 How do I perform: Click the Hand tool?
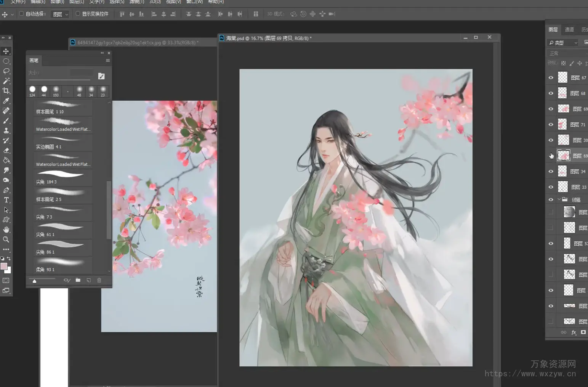(6, 230)
